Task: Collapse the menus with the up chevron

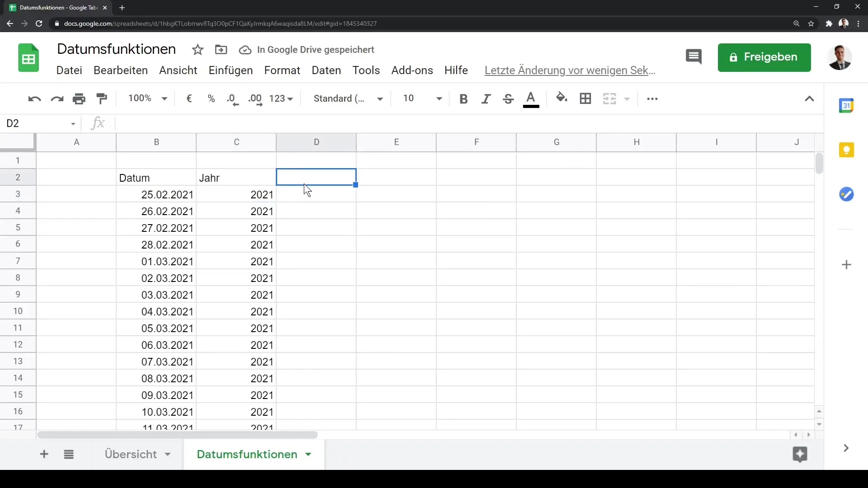Action: [x=809, y=99]
